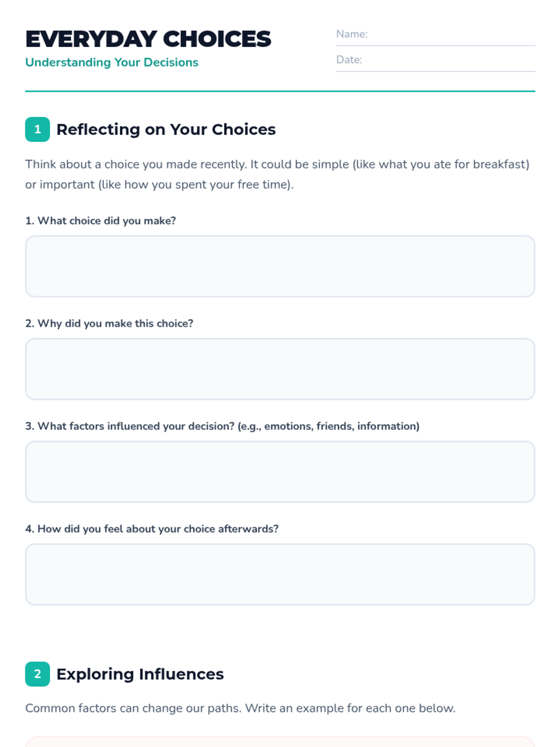Click the 'Common factors can change our paths' text
This screenshot has height=747, width=560.
240,708
